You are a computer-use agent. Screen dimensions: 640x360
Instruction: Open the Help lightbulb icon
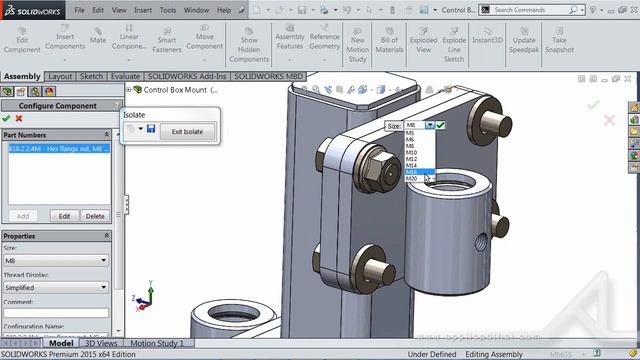click(x=593, y=10)
